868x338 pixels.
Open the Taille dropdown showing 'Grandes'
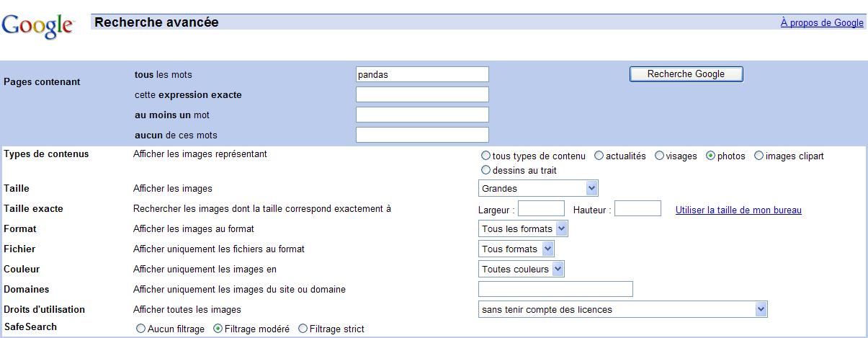coord(538,189)
